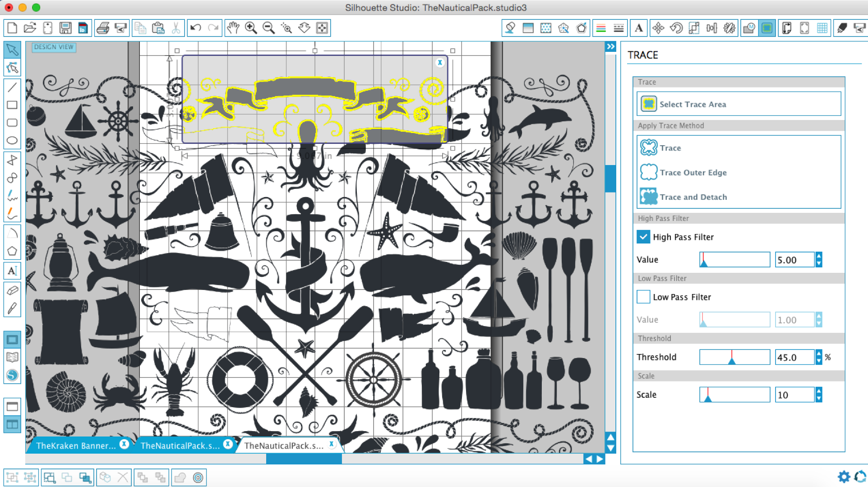Image resolution: width=868 pixels, height=487 pixels.
Task: Enable snapping using grid toggle icon
Action: [822, 28]
